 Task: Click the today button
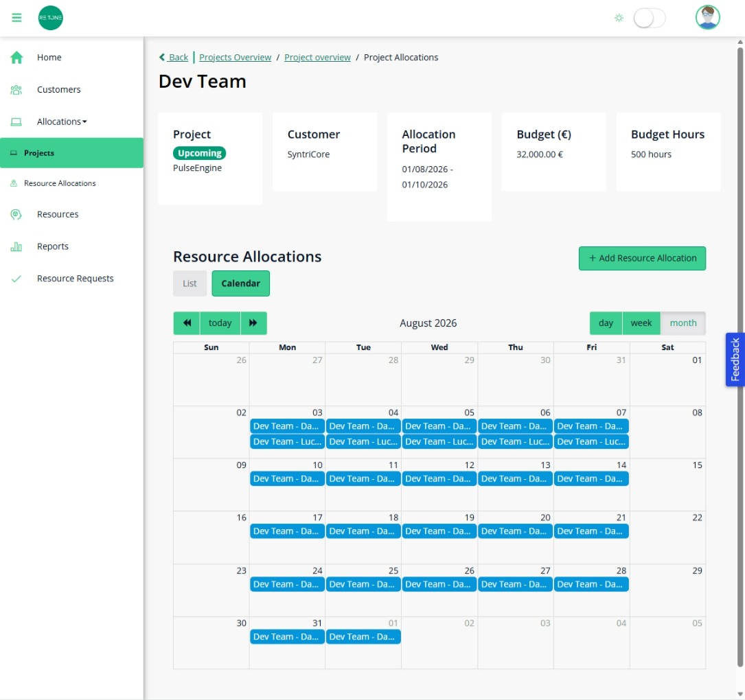coord(220,323)
